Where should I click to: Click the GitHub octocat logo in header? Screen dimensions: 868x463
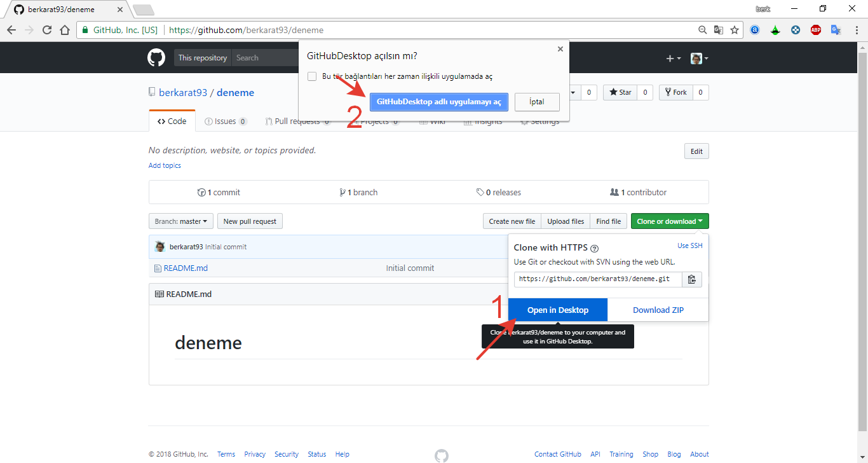(156, 58)
